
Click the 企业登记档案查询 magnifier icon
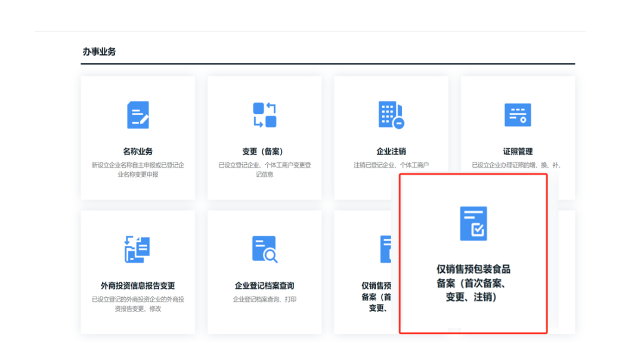[264, 249]
